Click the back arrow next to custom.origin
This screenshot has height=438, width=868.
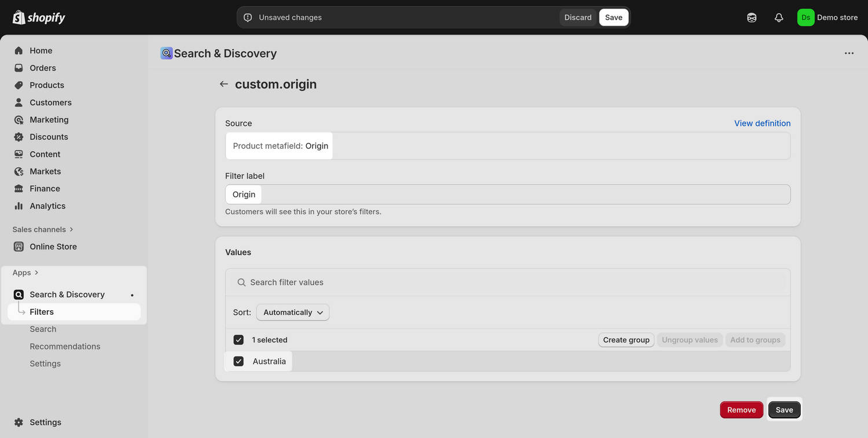[224, 84]
